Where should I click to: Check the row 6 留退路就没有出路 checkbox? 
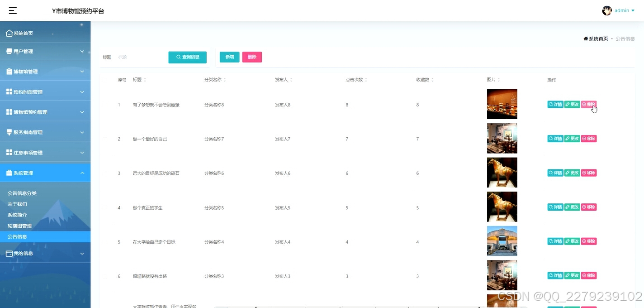point(105,276)
